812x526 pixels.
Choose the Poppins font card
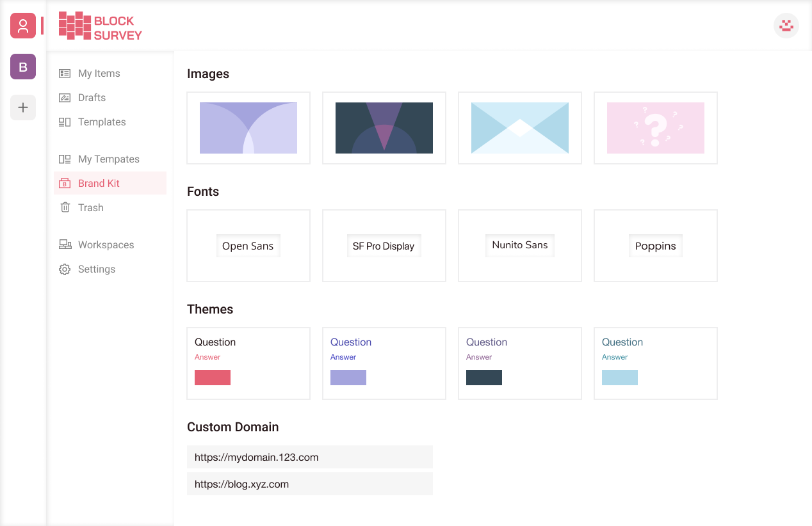click(656, 246)
